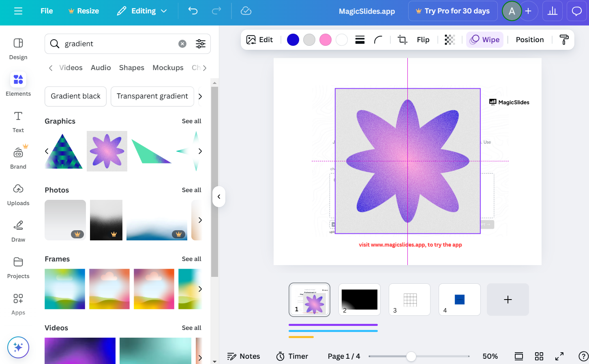Switch to the Audio category tab
589x364 pixels.
click(x=101, y=68)
